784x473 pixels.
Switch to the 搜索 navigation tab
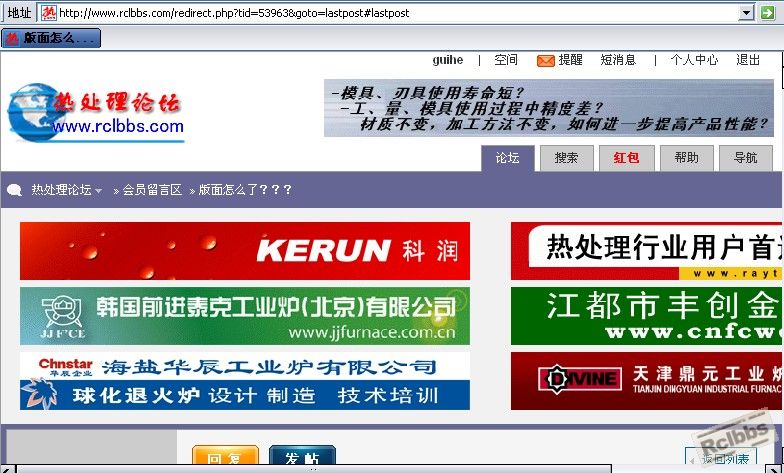tap(566, 158)
